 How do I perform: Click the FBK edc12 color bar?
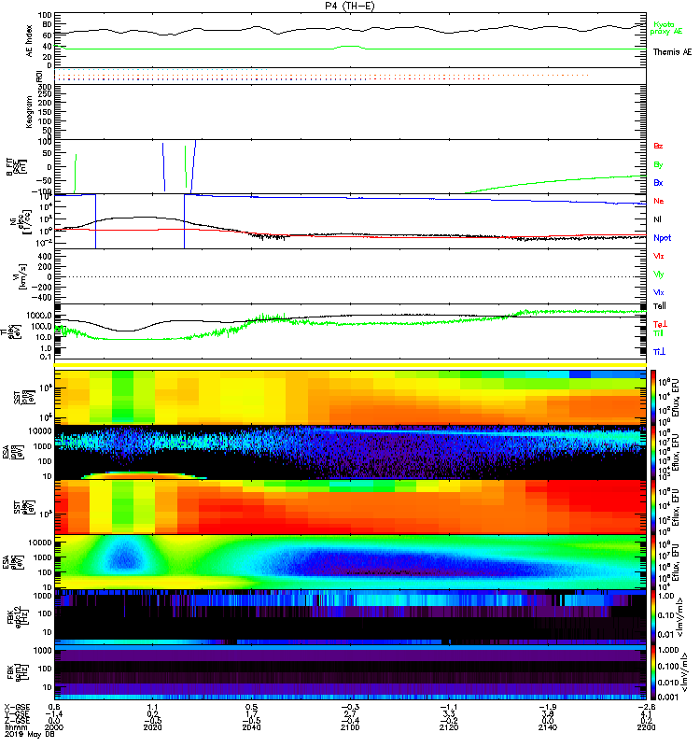pyautogui.click(x=654, y=617)
